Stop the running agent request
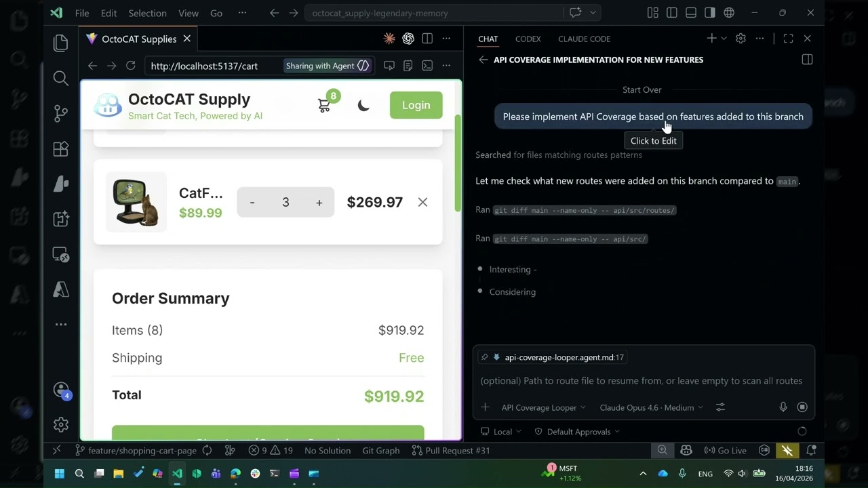 pyautogui.click(x=802, y=407)
